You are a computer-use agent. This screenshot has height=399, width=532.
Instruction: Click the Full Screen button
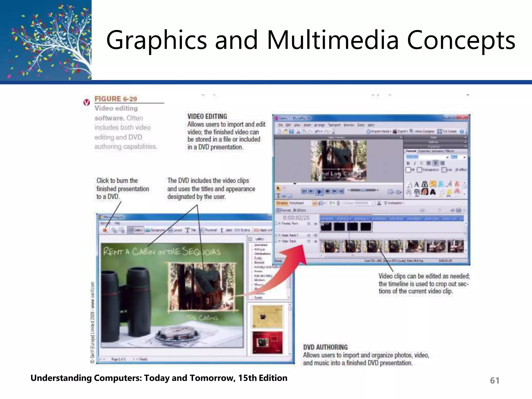pyautogui.click(x=447, y=131)
